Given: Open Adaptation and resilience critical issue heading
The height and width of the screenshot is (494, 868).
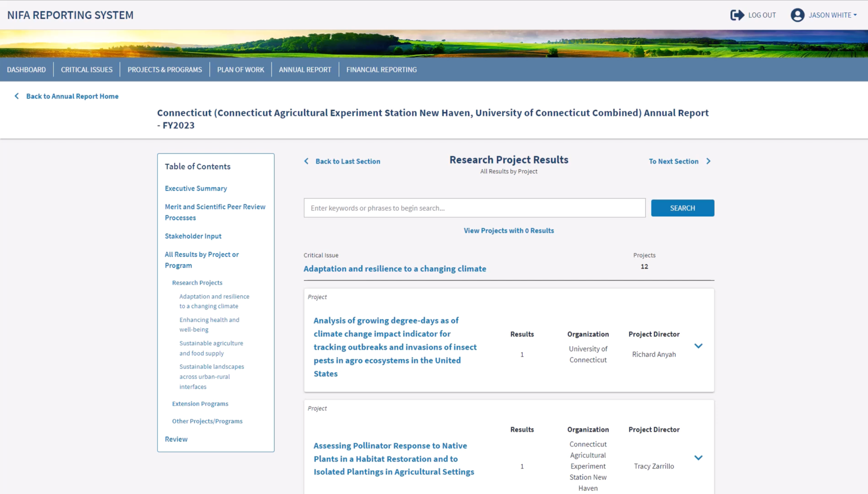Looking at the screenshot, I should (x=395, y=269).
